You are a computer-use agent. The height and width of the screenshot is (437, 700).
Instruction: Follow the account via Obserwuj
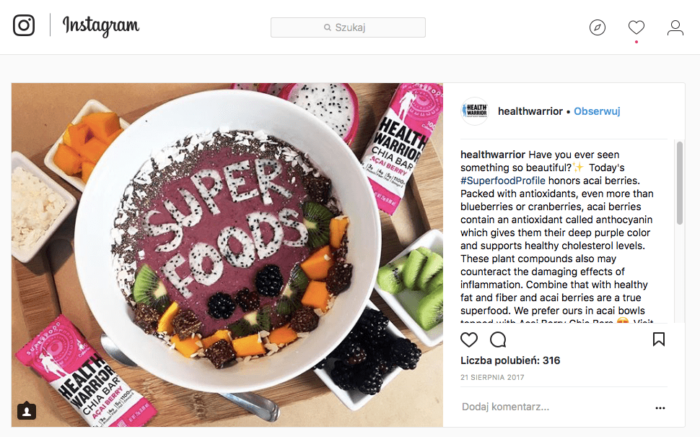coord(597,111)
